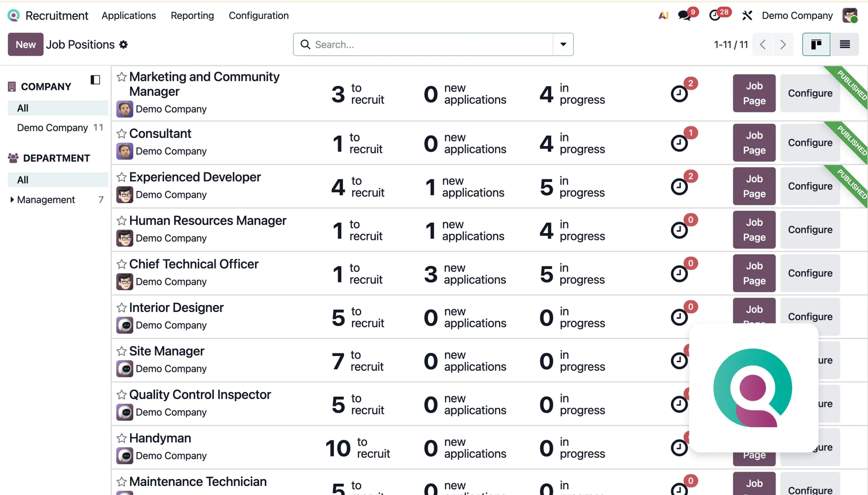Open Handyman job position title
This screenshot has width=868, height=495.
(160, 438)
